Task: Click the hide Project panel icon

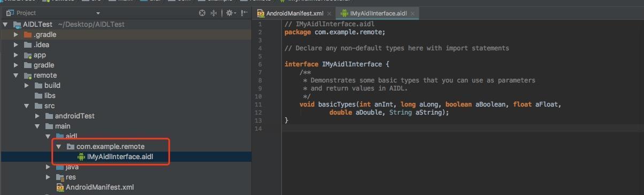Action: pos(244,13)
